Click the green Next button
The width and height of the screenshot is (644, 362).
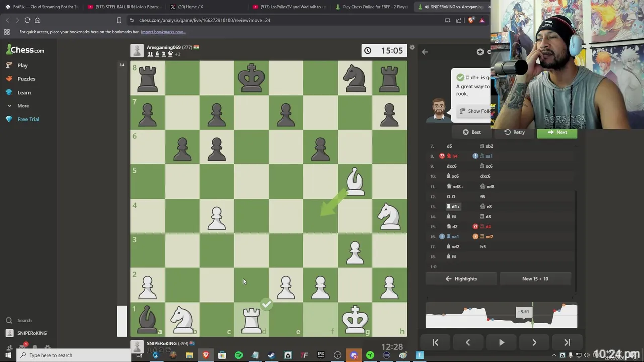[x=556, y=132]
